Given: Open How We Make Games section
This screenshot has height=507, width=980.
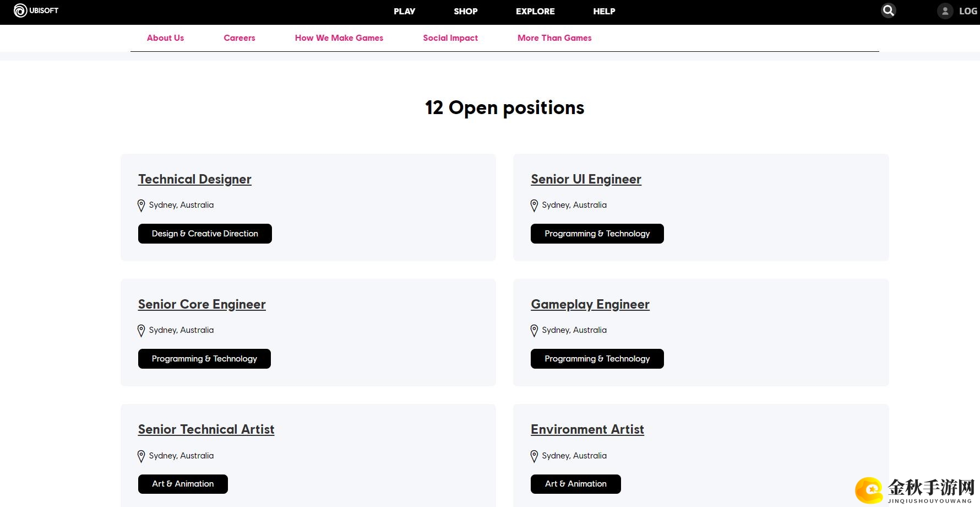Looking at the screenshot, I should [339, 38].
